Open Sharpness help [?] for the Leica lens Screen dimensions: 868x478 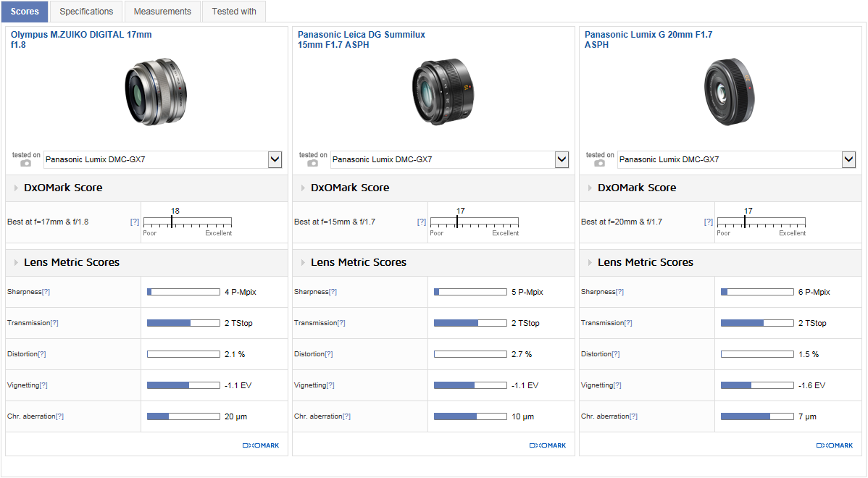pyautogui.click(x=333, y=292)
